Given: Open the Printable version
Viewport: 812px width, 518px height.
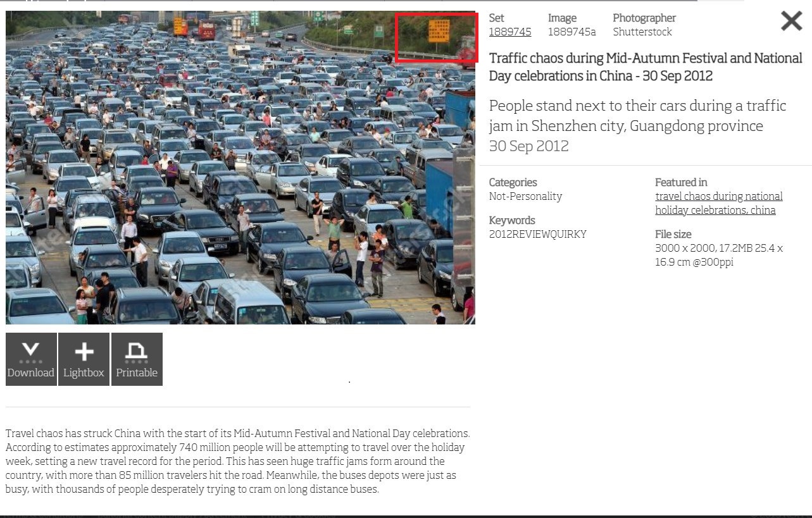Looking at the screenshot, I should click(x=137, y=359).
